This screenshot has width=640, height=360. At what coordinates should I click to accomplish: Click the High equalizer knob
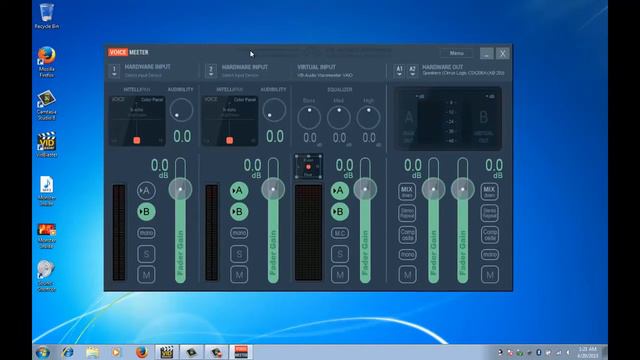[x=368, y=118]
